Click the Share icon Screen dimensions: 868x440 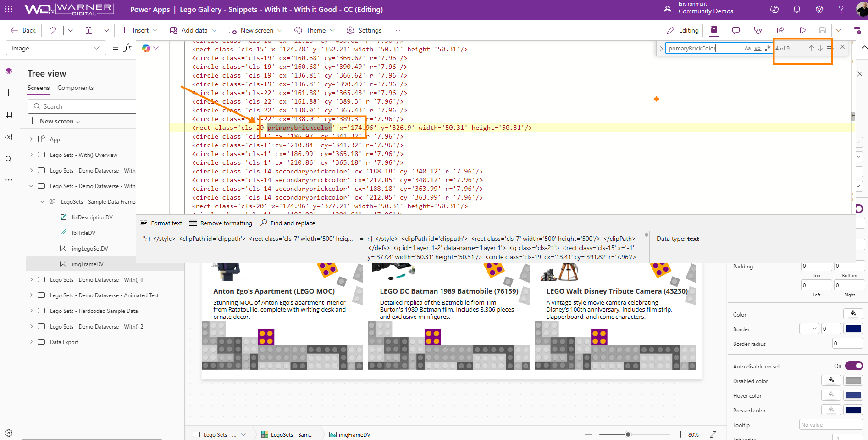[780, 30]
